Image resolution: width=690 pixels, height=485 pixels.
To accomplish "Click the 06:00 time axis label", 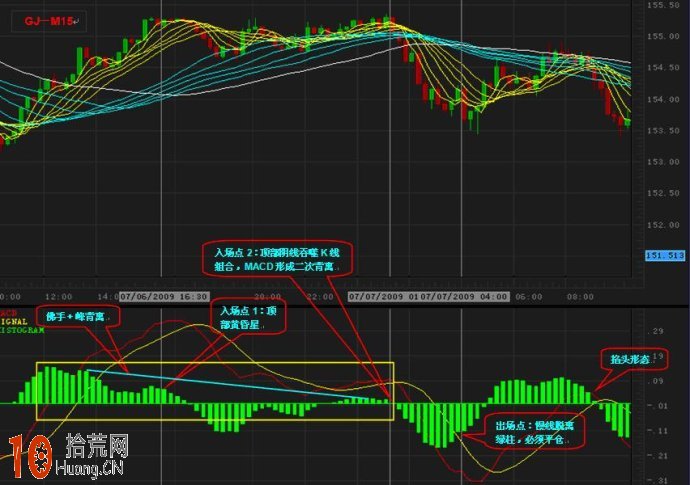I will click(528, 297).
